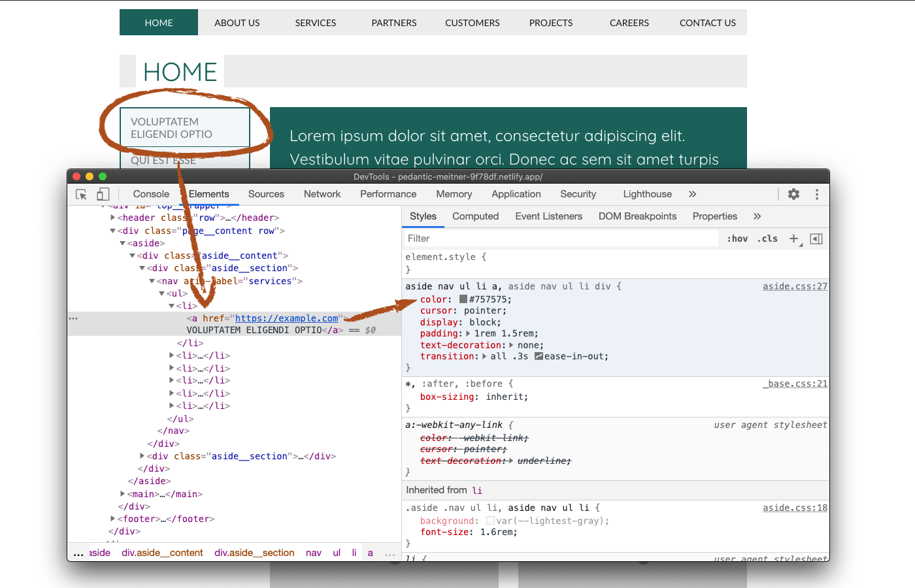Open the Network panel
This screenshot has height=588, width=915.
click(x=322, y=194)
